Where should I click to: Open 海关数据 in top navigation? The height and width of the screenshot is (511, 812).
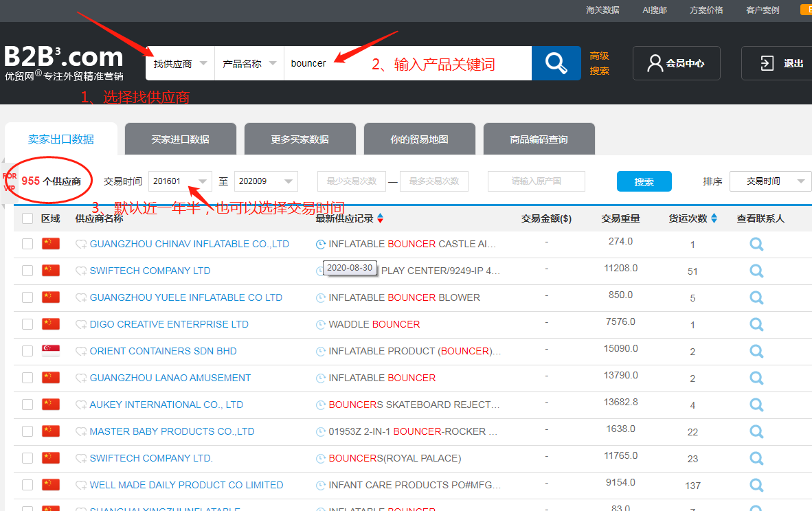[x=602, y=10]
